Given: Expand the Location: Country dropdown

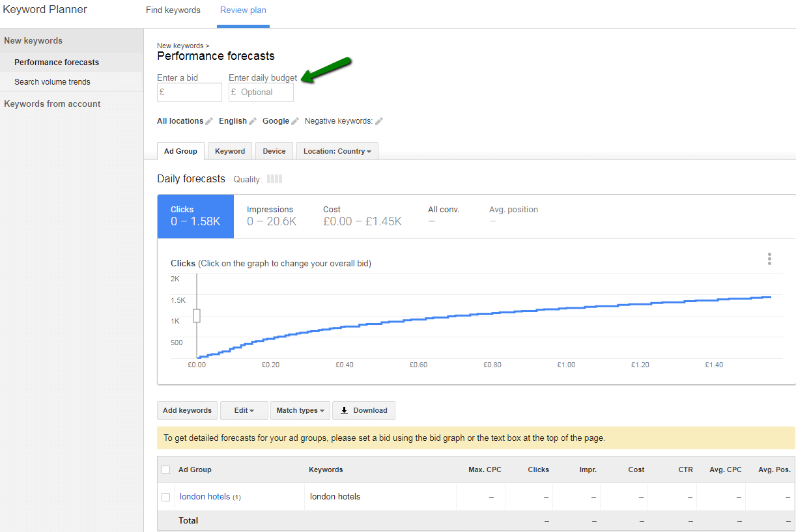Looking at the screenshot, I should [x=337, y=151].
